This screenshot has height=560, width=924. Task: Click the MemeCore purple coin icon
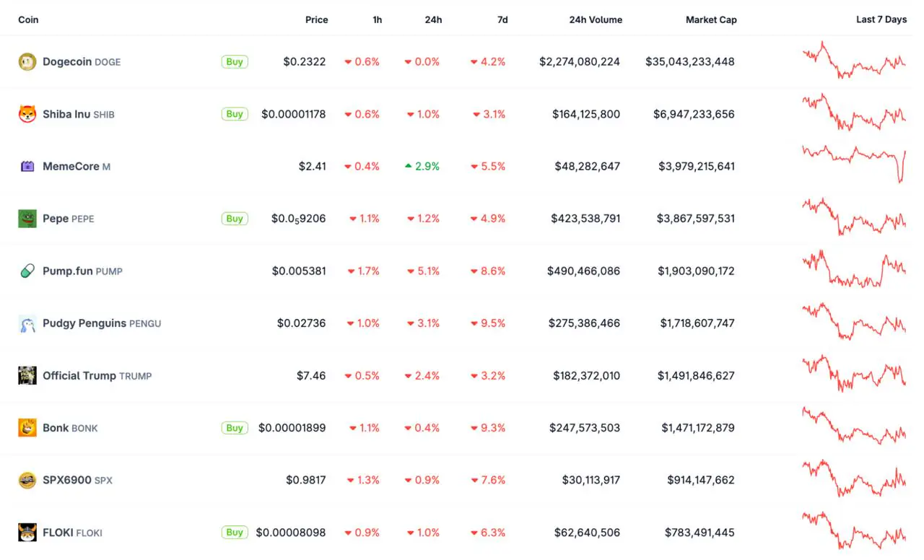pyautogui.click(x=27, y=167)
